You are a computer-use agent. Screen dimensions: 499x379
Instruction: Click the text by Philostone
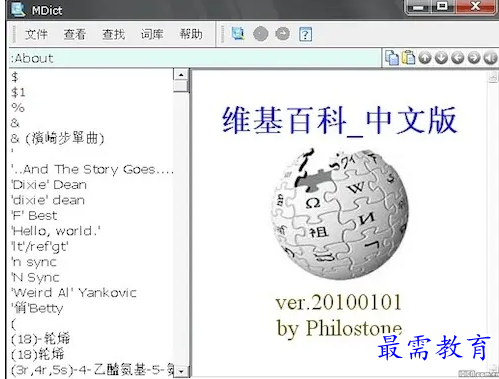coord(339,328)
